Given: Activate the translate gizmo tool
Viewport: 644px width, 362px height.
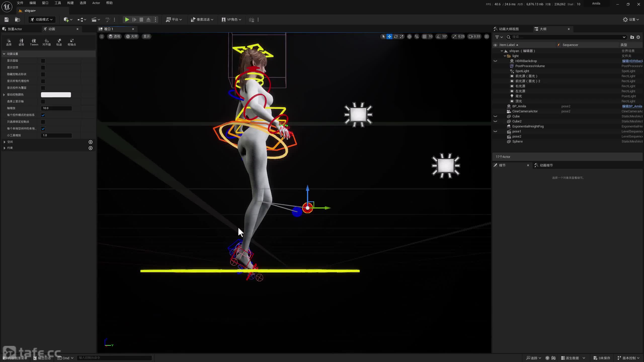Looking at the screenshot, I should (389, 36).
